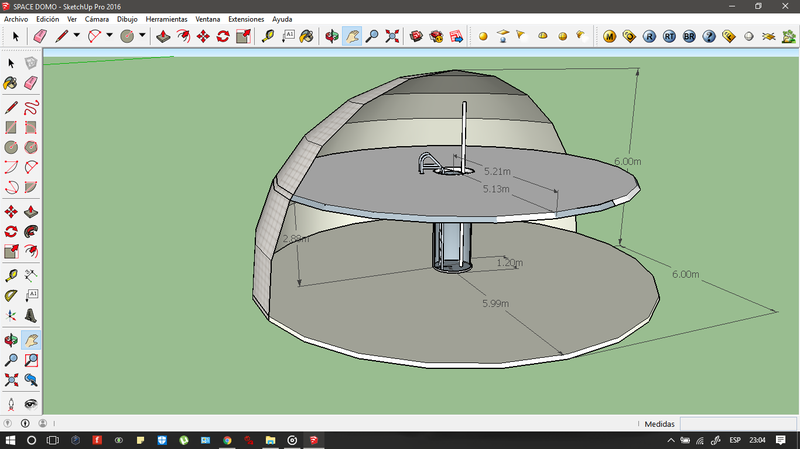Image resolution: width=800 pixels, height=449 pixels.
Task: Choose the Move tool in top toolbar
Action: 203,36
